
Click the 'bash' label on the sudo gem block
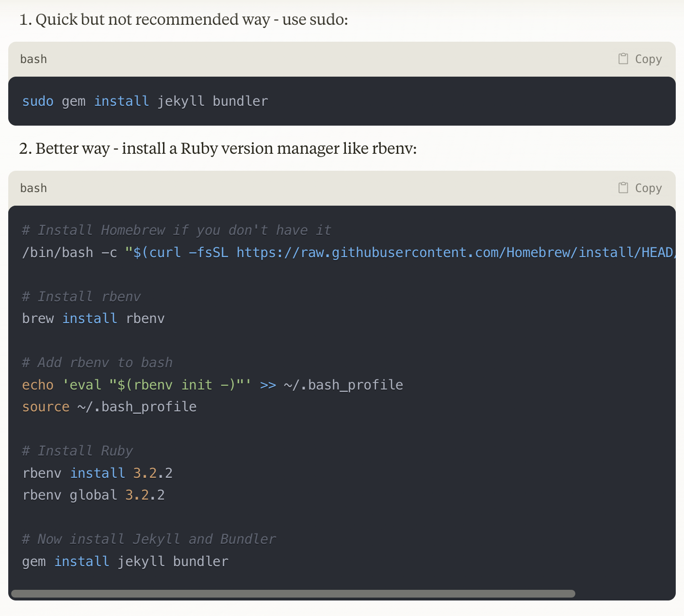click(x=33, y=59)
